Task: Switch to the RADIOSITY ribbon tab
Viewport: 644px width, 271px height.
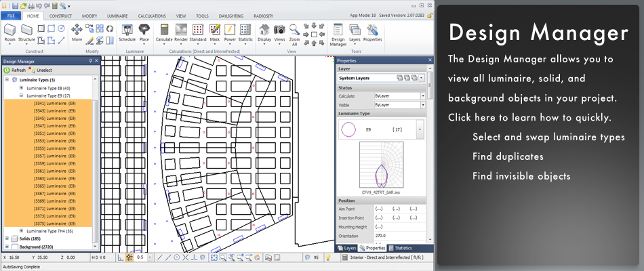Action: (263, 16)
